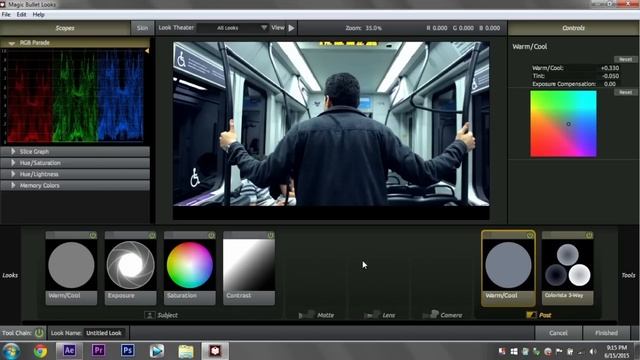
Task: Open Premiere Pro from the taskbar
Action: [x=98, y=351]
